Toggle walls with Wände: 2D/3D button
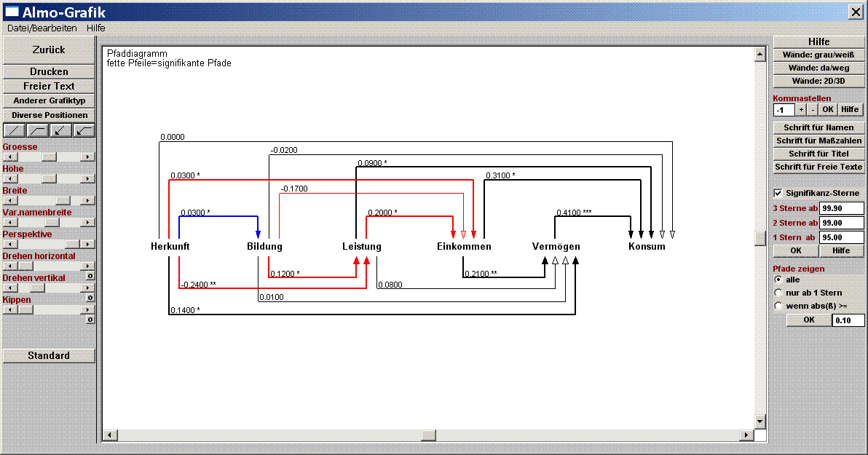The image size is (868, 455). (818, 81)
